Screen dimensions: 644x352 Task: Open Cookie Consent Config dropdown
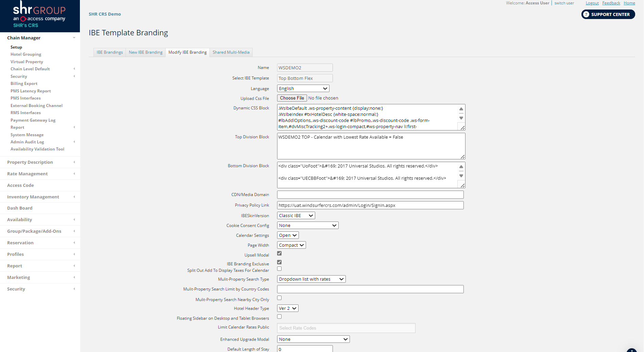[308, 225]
